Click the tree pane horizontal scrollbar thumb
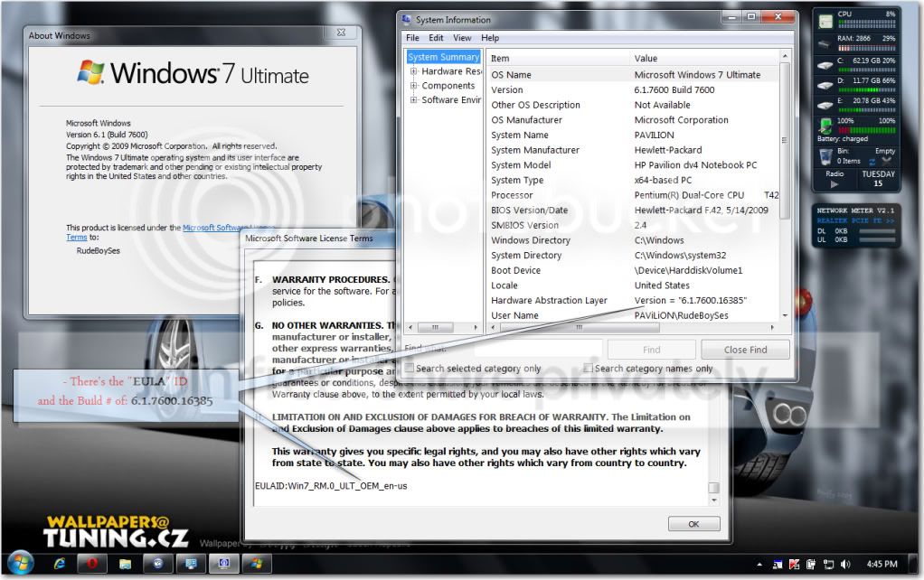The width and height of the screenshot is (924, 580). [x=436, y=327]
